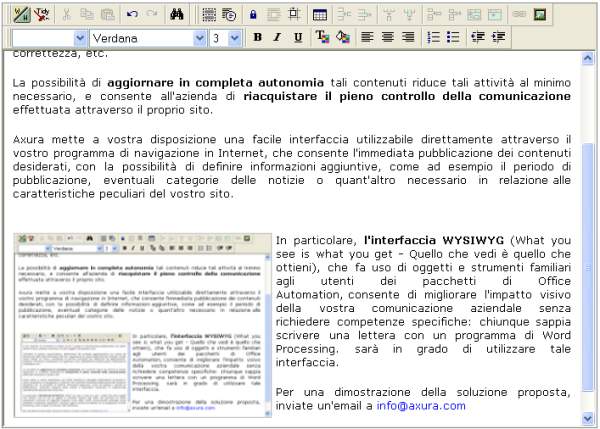Insert a table using the table icon
This screenshot has height=429, width=600.
click(x=319, y=15)
